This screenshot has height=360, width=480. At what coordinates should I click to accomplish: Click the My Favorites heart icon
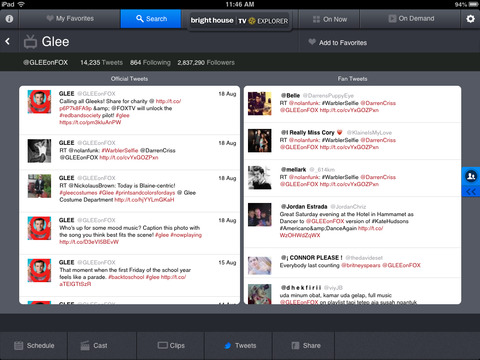click(x=50, y=18)
